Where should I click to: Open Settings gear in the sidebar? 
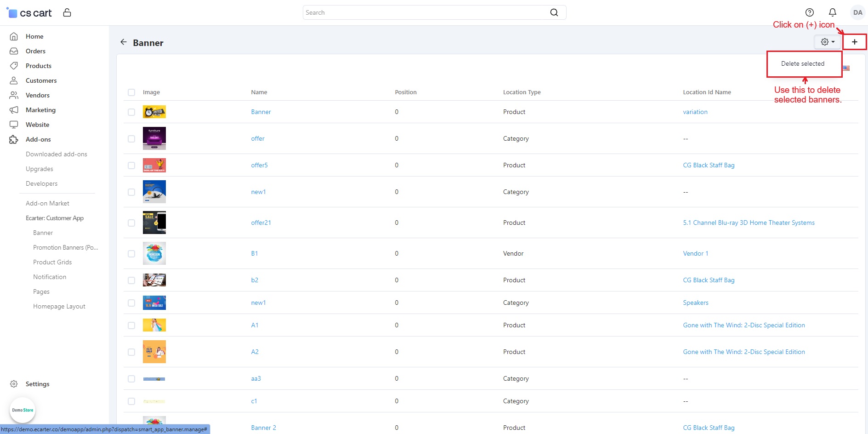coord(37,384)
